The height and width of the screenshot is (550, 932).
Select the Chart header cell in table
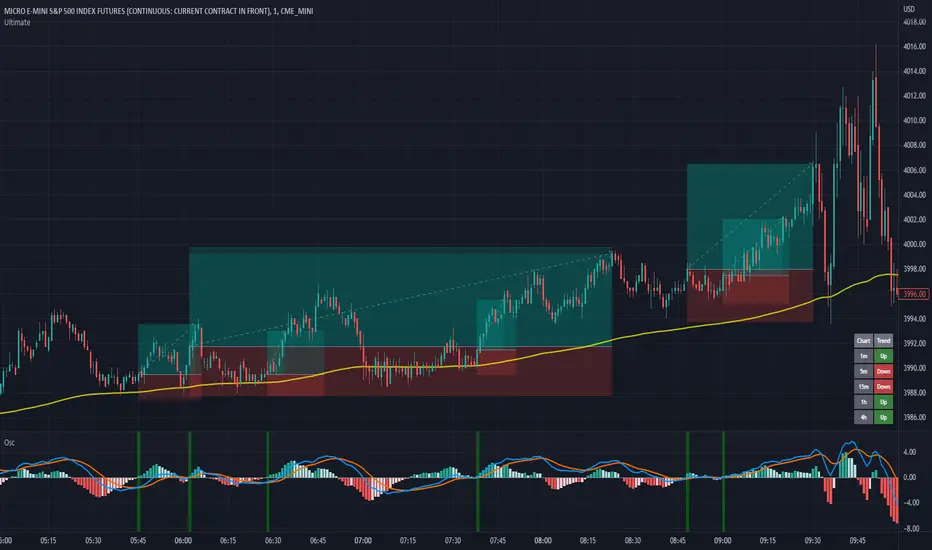point(864,341)
